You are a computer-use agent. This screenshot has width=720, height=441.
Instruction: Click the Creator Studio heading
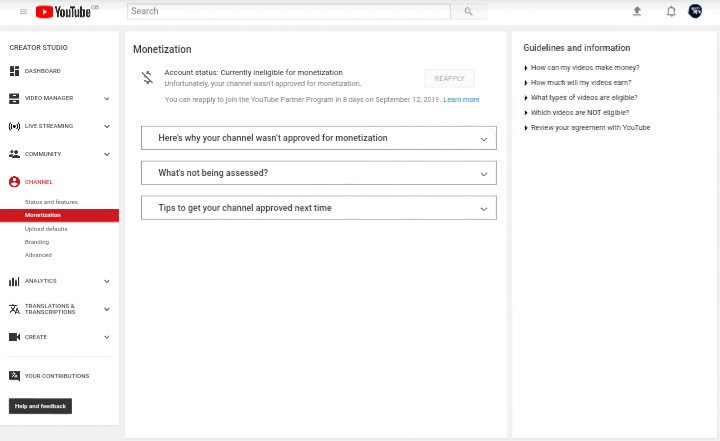point(39,47)
